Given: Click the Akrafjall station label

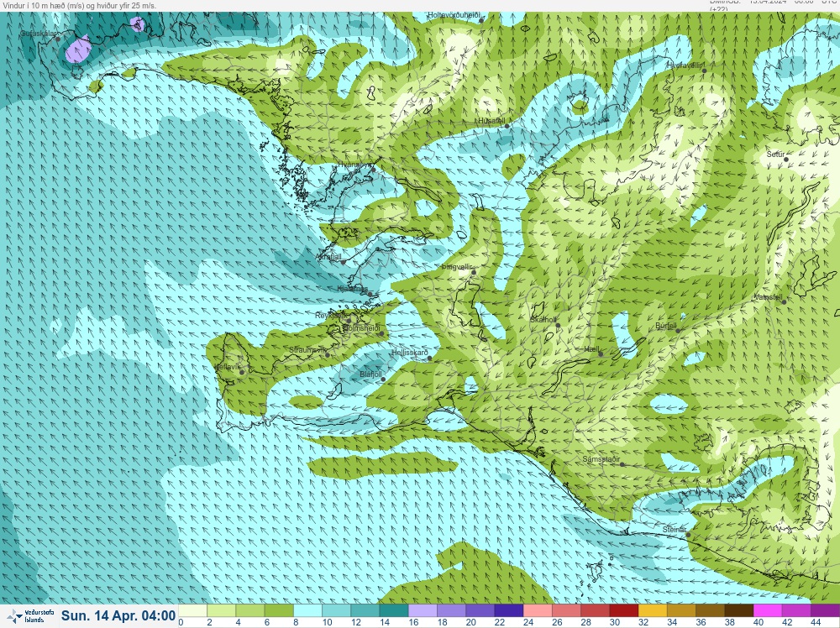Looking at the screenshot, I should 328,257.
